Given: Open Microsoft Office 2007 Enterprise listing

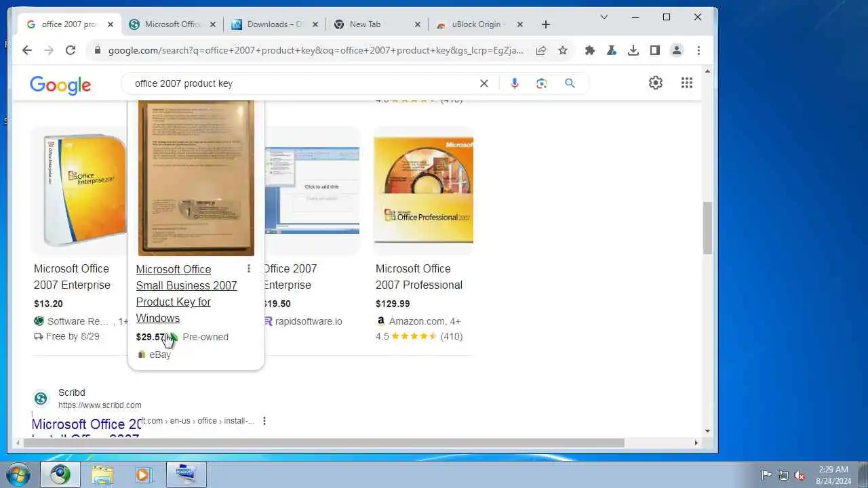Looking at the screenshot, I should (72, 277).
